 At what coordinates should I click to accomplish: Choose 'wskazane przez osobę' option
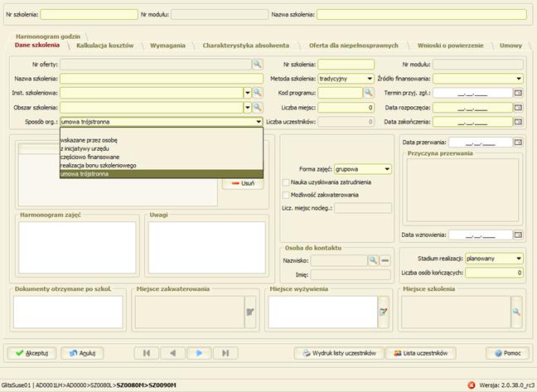tap(162, 140)
